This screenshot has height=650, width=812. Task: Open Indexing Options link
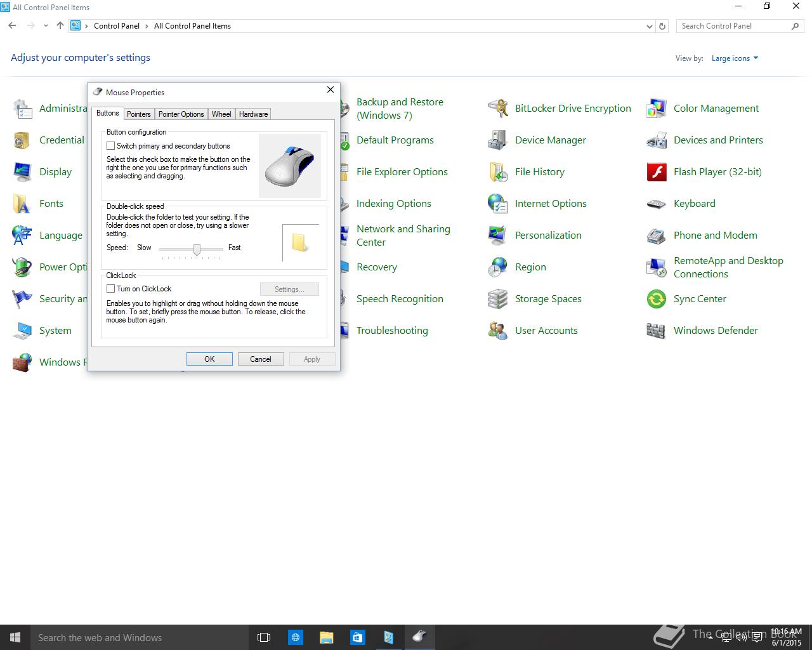[x=394, y=204]
